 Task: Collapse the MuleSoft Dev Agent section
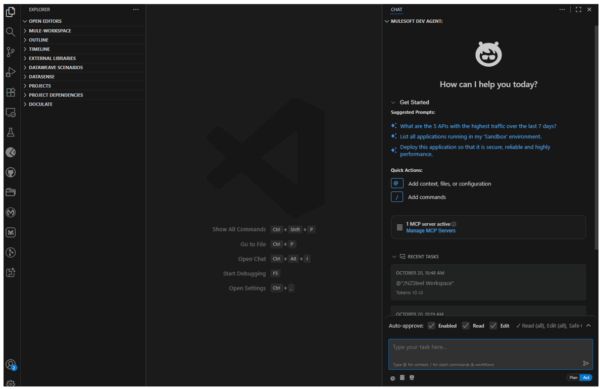pyautogui.click(x=414, y=21)
